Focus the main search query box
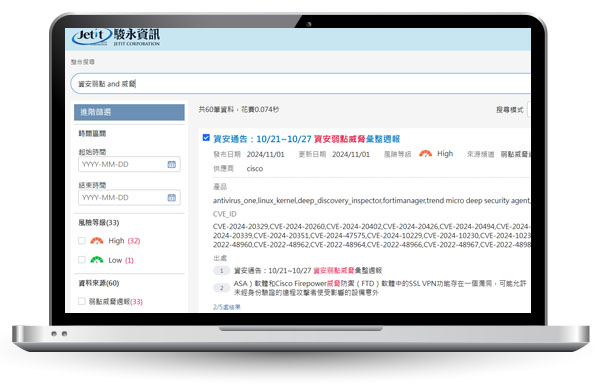Image resolution: width=600 pixels, height=391 pixels. coord(300,83)
